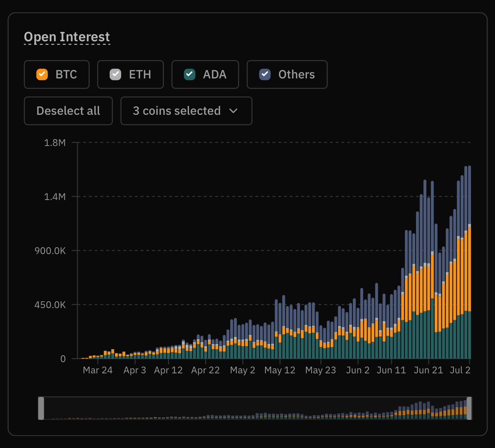Toggle the ADA checkbox
Screen dimensions: 495x448
pos(189,74)
